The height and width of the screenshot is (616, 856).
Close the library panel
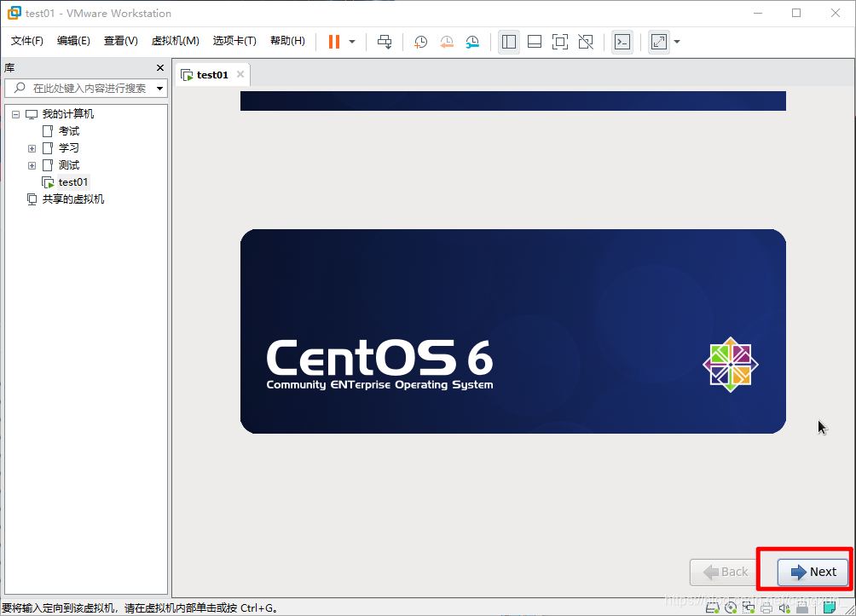coord(160,67)
